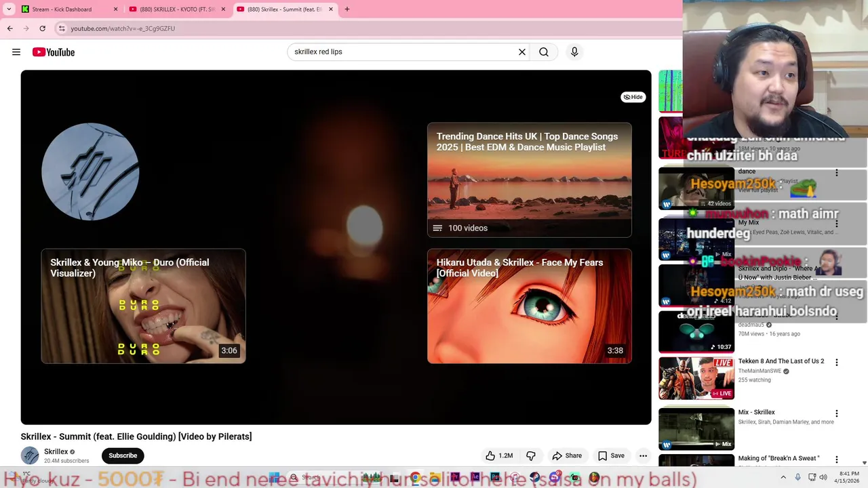Image resolution: width=868 pixels, height=488 pixels.
Task: Click the browser back arrow
Action: pyautogui.click(x=9, y=28)
